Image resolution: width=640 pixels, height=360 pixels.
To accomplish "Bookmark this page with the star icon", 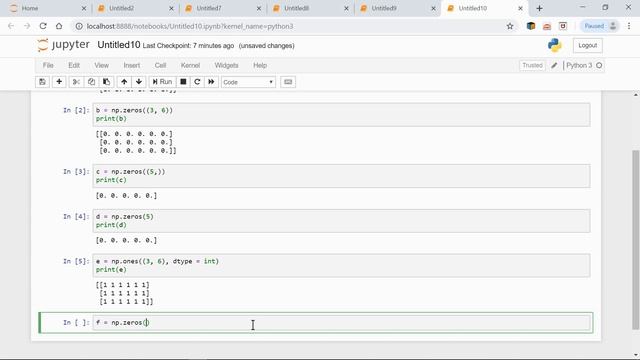I will tap(510, 26).
